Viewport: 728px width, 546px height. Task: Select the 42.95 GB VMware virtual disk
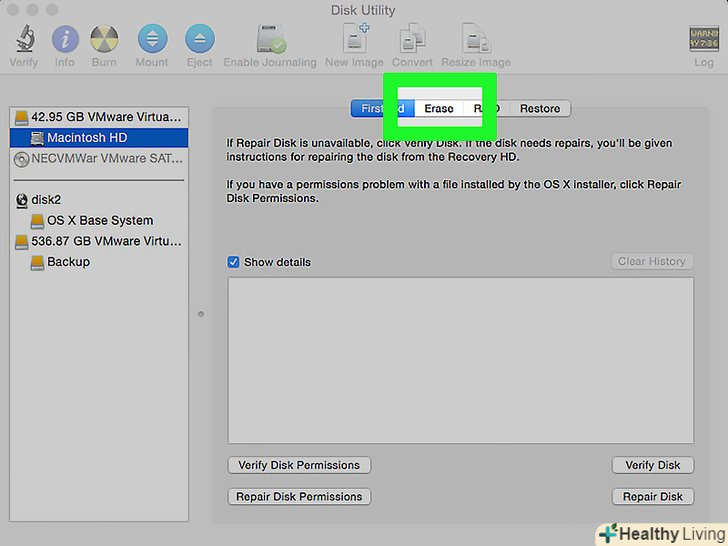99,117
